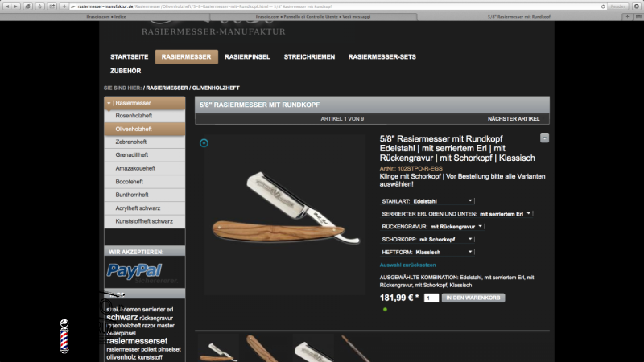Click the plus bookmark button beside address bar
Image resolution: width=644 pixels, height=362 pixels.
click(x=64, y=6)
